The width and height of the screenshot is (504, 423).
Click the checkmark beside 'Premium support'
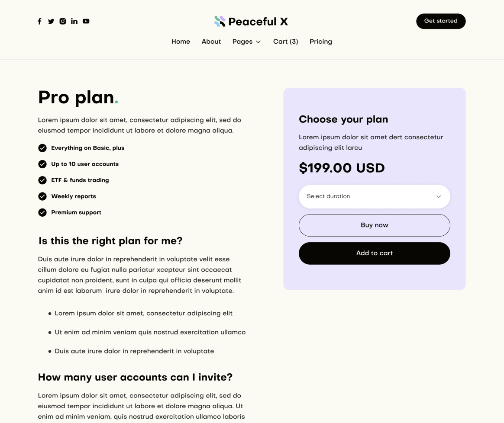click(x=42, y=212)
